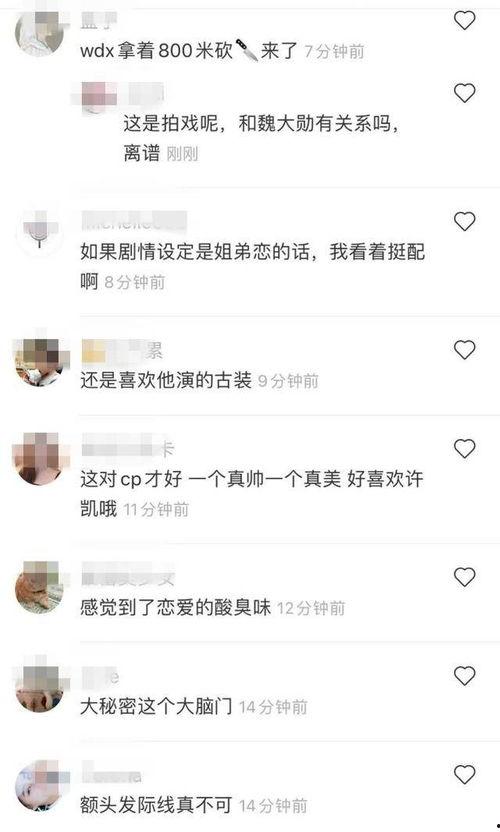This screenshot has width=500, height=832.
Task: Like the reply mentioning 魏大勋
Action: pyautogui.click(x=464, y=93)
